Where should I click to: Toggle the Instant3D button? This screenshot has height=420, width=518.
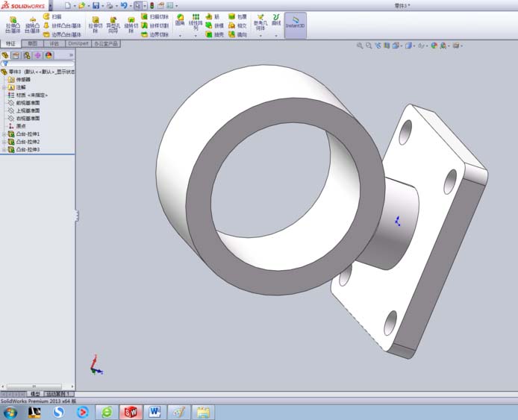pos(296,25)
